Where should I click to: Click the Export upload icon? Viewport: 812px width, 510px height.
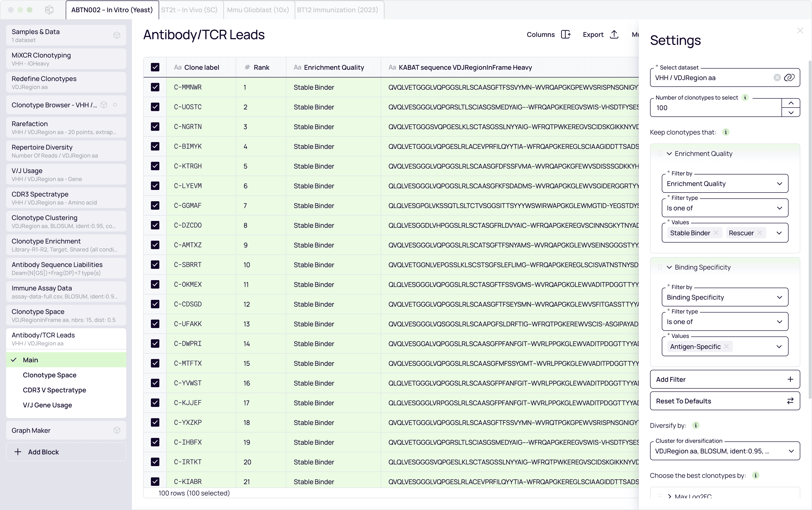click(x=614, y=35)
